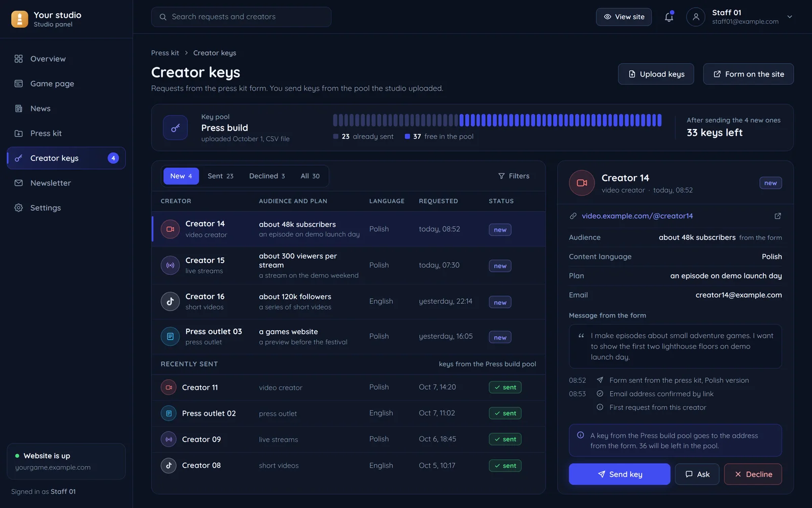Select the Press outlet 03 row name
The height and width of the screenshot is (508, 812).
click(214, 332)
